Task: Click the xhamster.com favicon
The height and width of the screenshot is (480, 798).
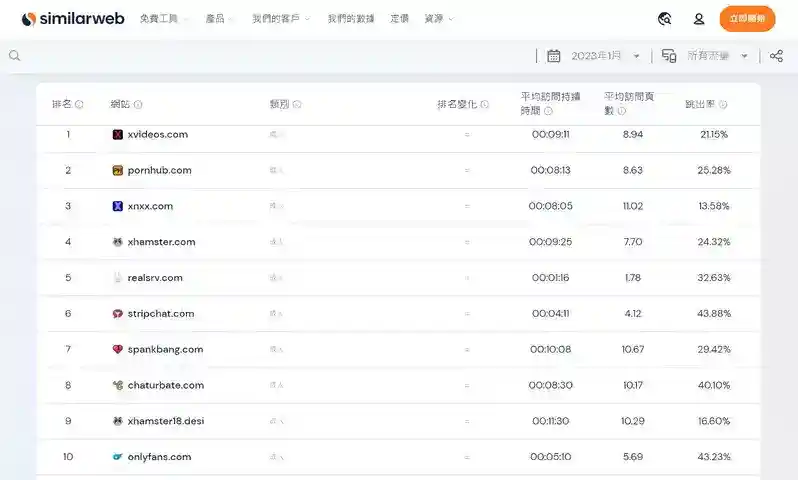Action: coord(118,242)
